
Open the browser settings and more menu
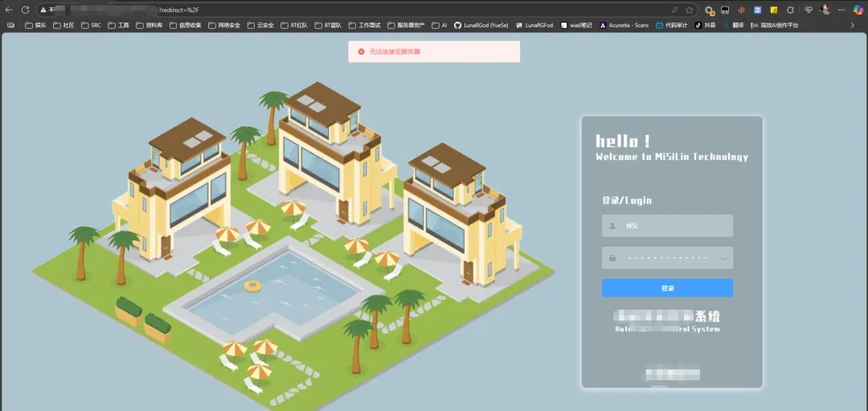[842, 10]
